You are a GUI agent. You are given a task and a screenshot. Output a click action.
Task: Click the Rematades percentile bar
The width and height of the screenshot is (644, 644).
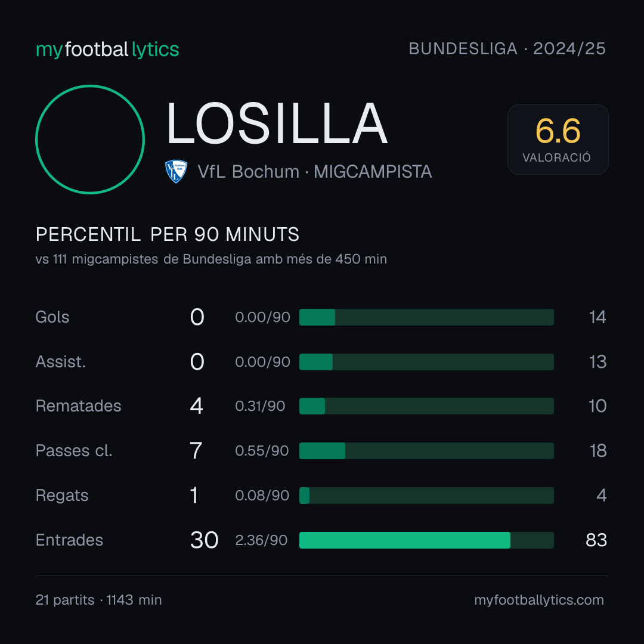426,406
